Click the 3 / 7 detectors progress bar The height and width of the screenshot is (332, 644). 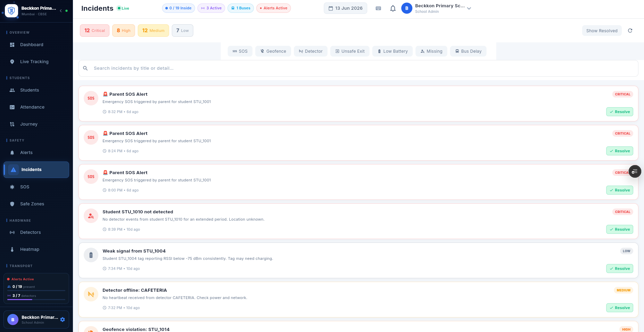coord(36,299)
